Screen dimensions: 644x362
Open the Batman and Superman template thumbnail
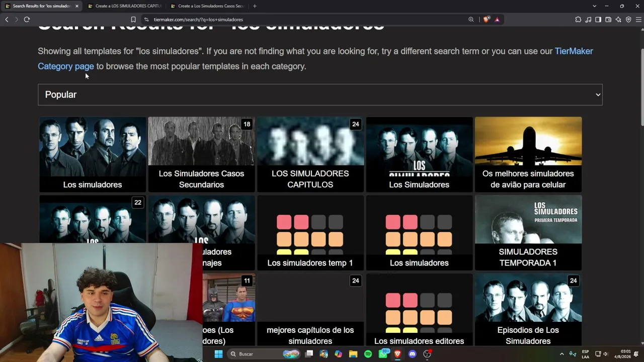tap(229, 298)
